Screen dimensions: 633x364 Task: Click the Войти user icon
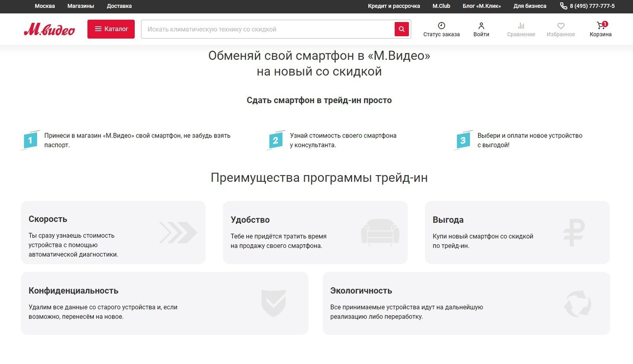pyautogui.click(x=481, y=26)
